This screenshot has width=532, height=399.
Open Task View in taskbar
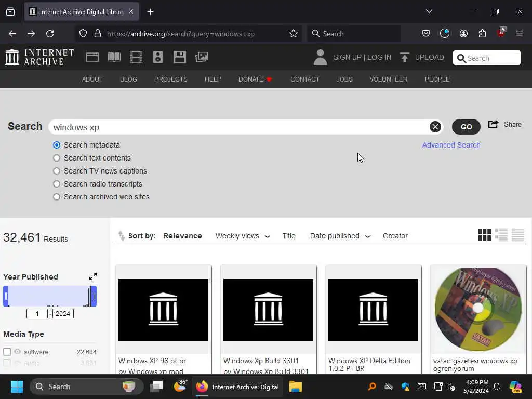click(157, 386)
